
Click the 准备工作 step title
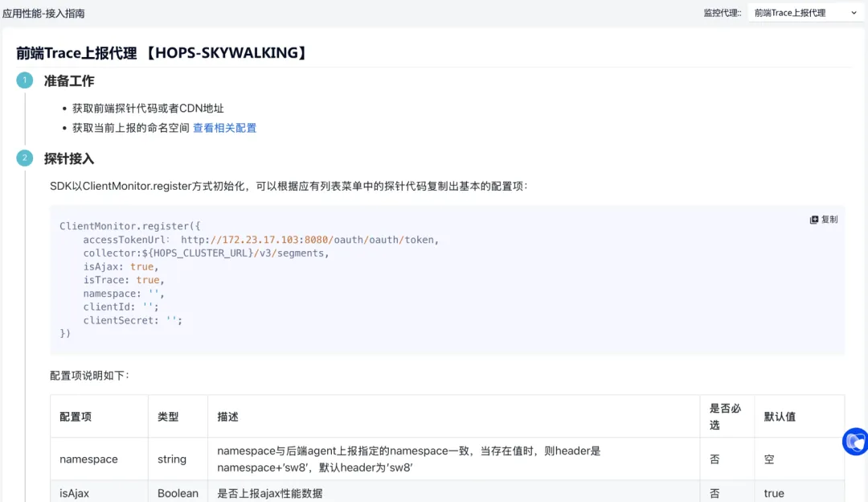pos(69,81)
